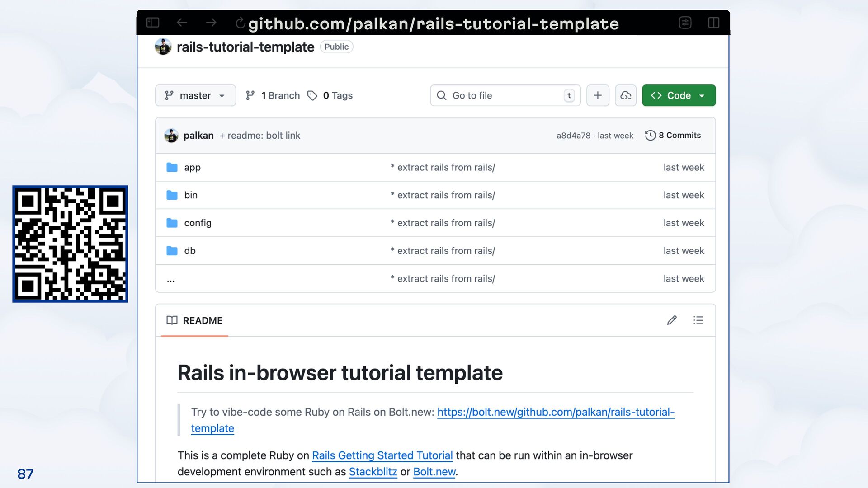Open the master branch dropdown
Image resolution: width=868 pixels, height=488 pixels.
coord(195,95)
